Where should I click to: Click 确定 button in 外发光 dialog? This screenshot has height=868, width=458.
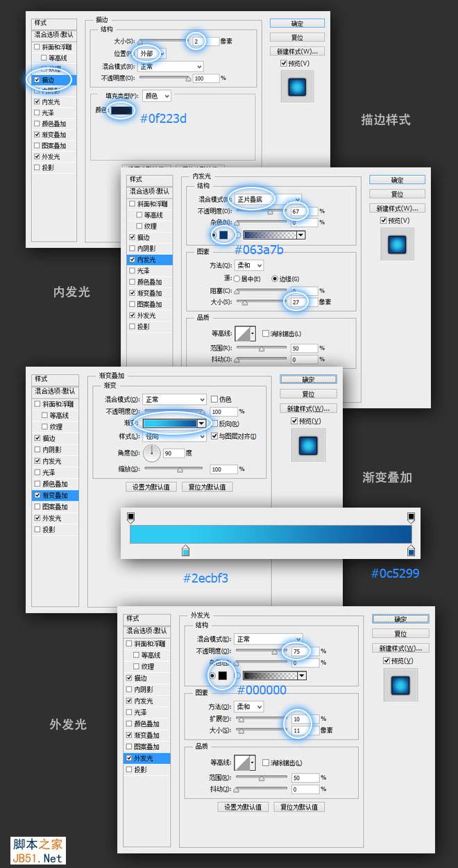[x=400, y=619]
